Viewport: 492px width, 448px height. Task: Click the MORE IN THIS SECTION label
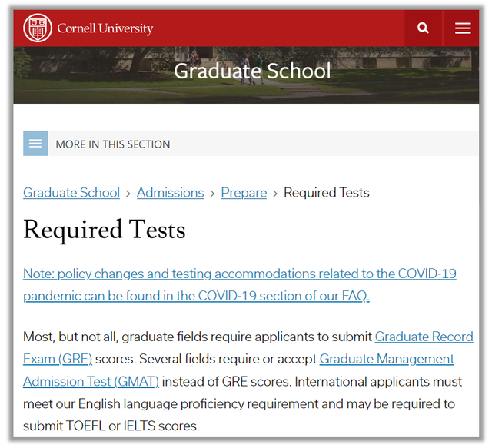point(113,144)
